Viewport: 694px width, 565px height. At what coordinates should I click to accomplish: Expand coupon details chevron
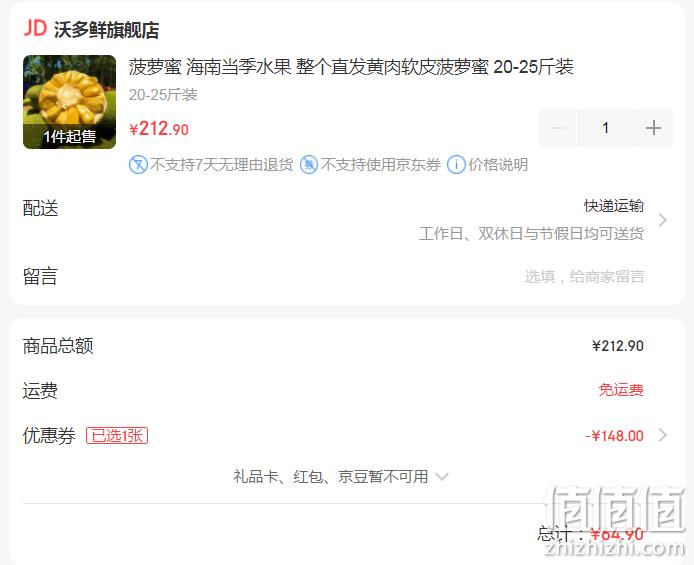pyautogui.click(x=663, y=435)
